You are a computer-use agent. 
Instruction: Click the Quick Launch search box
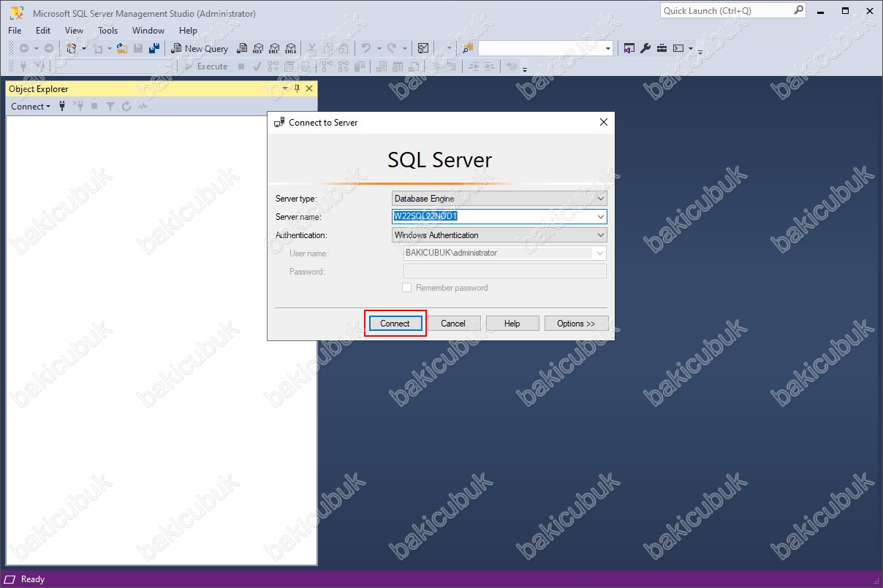coord(732,11)
